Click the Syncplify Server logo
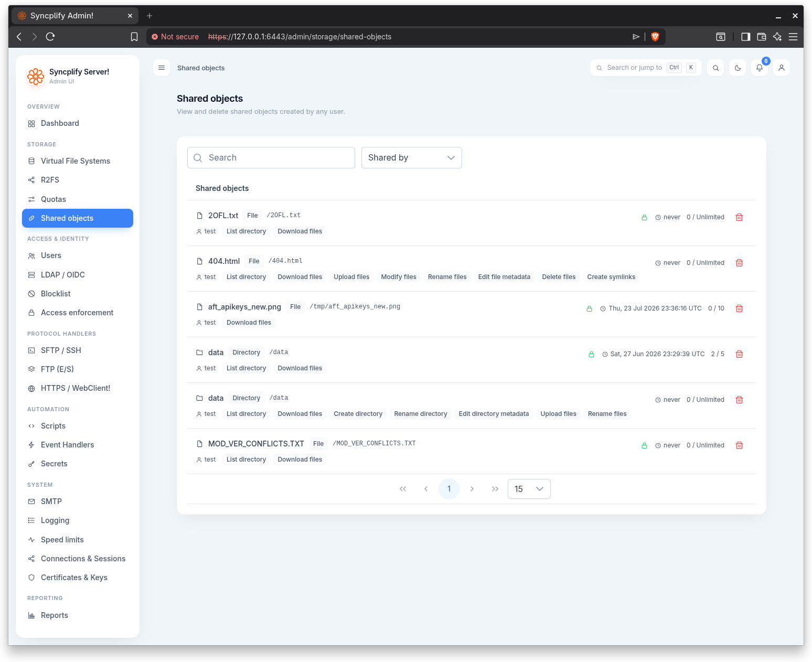812x662 pixels. click(x=36, y=77)
